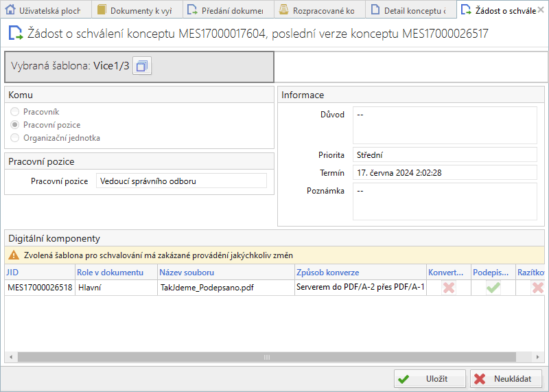Open the Detail konceptu tab

tap(410, 10)
